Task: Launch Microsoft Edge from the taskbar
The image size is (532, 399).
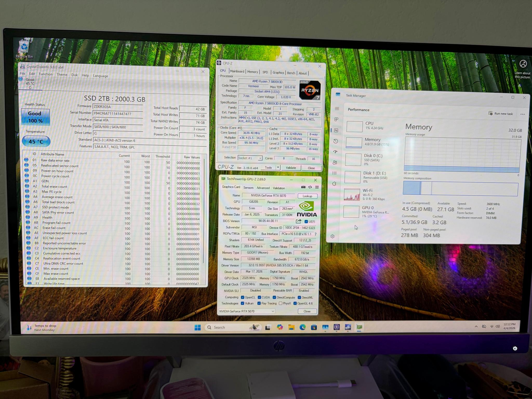Action: coord(303,327)
